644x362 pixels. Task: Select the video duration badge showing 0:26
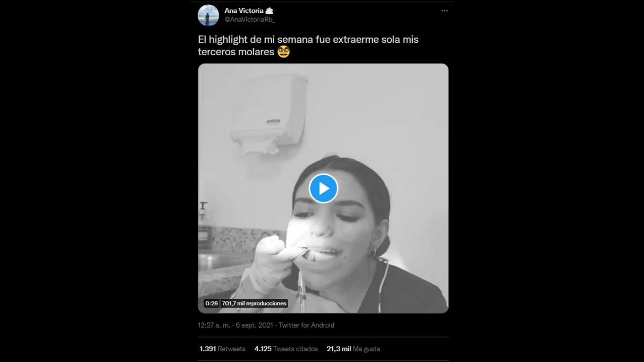click(210, 302)
